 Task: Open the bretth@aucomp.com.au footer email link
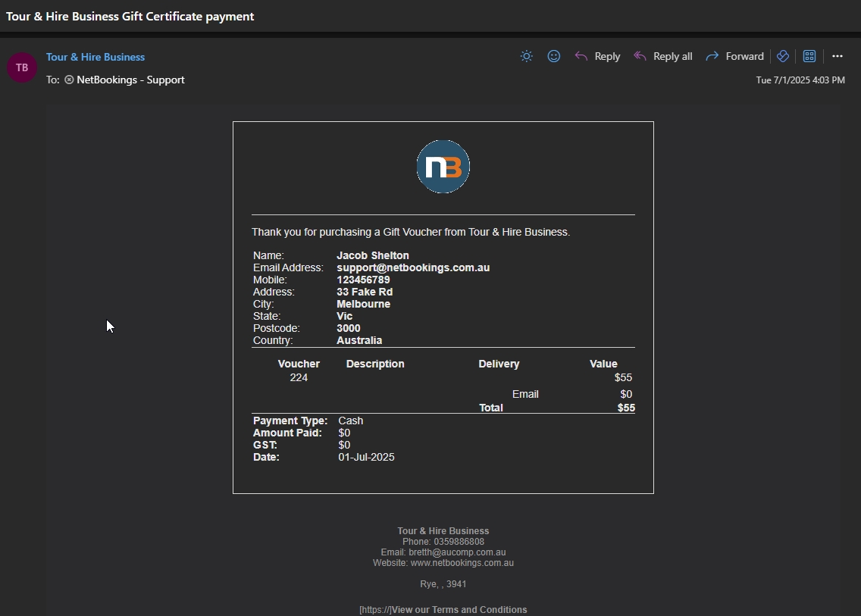click(x=458, y=552)
